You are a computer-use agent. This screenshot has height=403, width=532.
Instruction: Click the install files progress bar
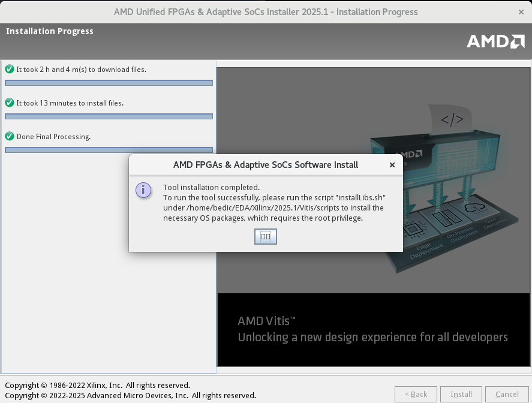point(109,116)
